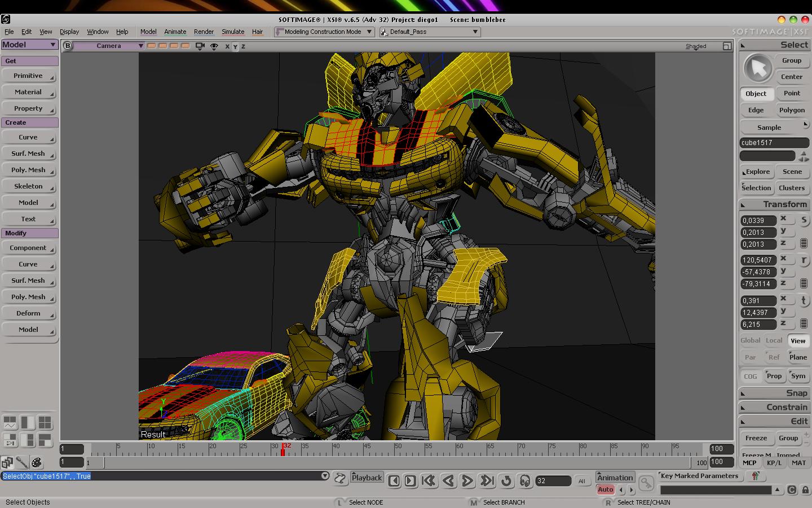The height and width of the screenshot is (508, 812).
Task: Collapse the Snap panel
Action: coord(774,393)
